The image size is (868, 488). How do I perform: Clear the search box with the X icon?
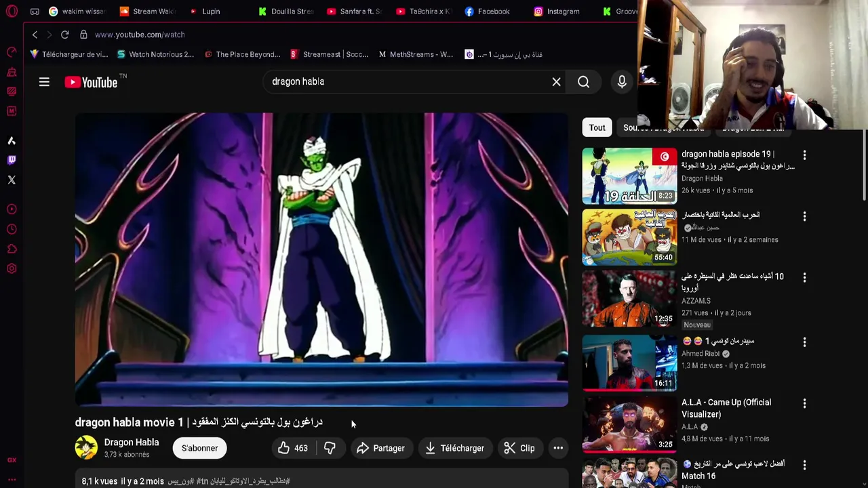tap(556, 82)
